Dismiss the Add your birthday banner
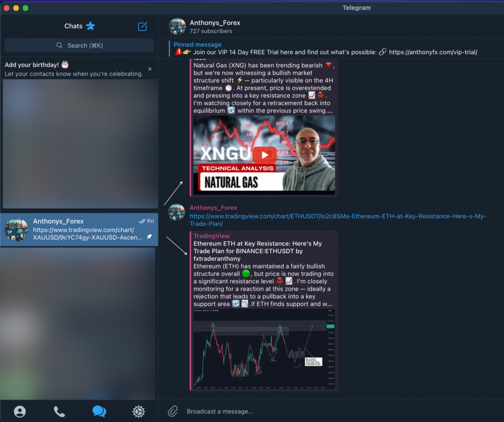 [150, 69]
